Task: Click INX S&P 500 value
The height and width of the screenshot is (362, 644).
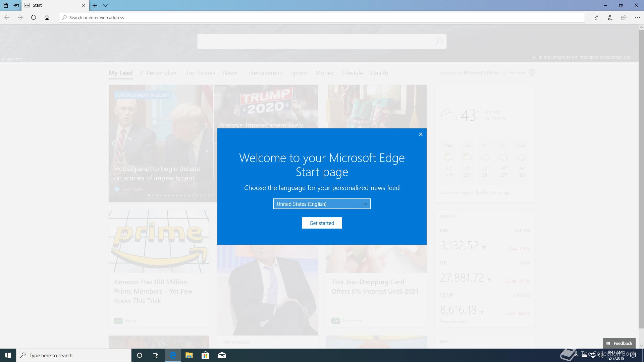Action: coord(459,245)
